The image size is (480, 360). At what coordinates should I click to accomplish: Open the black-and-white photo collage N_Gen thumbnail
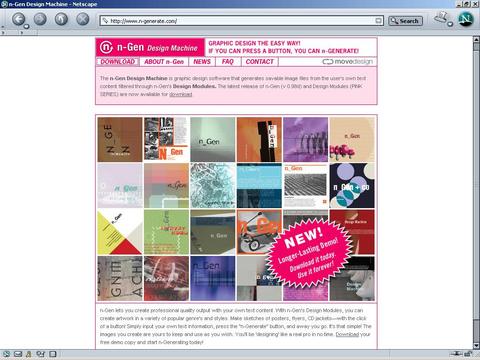[166, 139]
